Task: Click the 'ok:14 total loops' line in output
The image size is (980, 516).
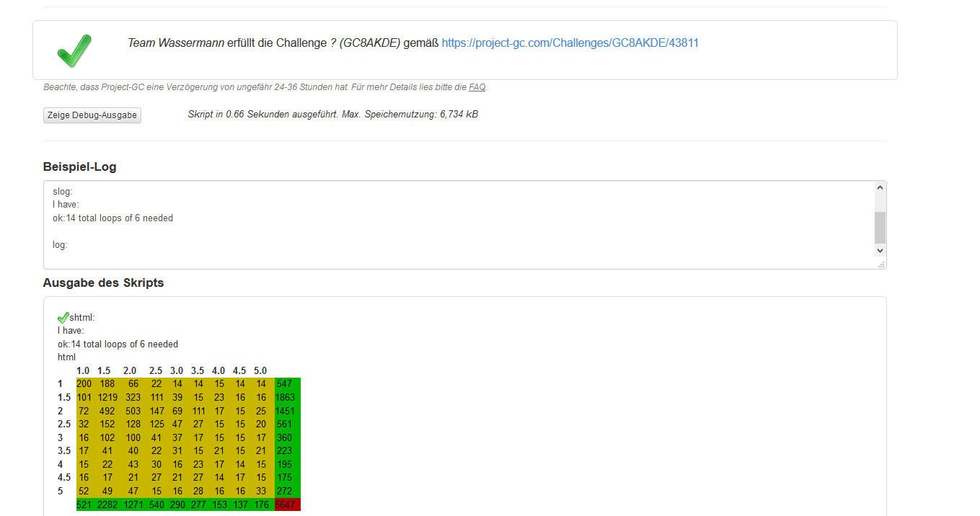Action: [x=118, y=344]
